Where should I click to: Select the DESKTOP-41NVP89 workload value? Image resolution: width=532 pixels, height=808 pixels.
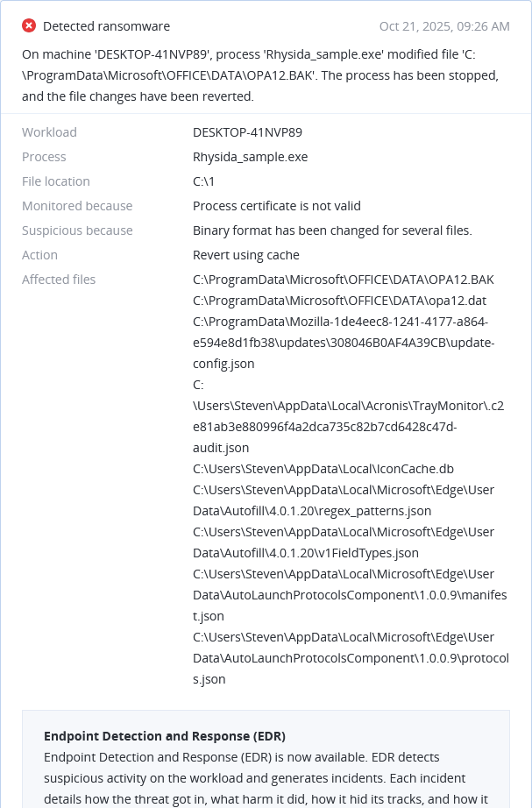[x=247, y=132]
